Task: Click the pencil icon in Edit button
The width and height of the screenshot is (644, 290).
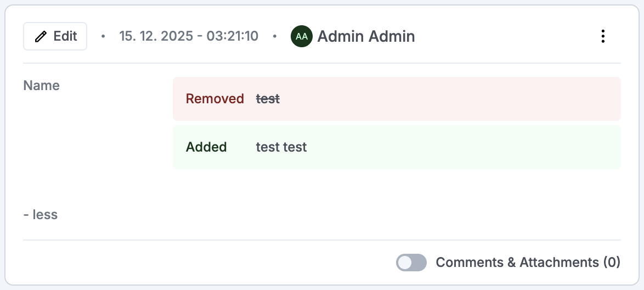Action: coord(41,37)
